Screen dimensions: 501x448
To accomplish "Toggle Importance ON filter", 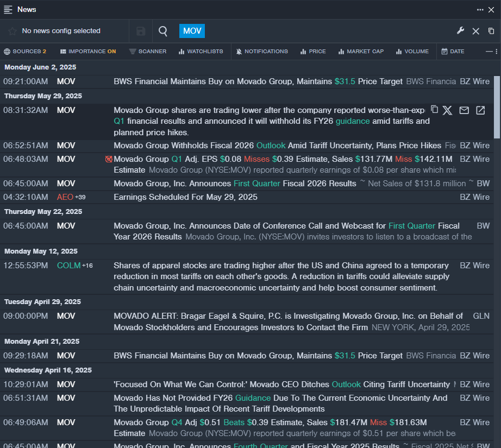I will pyautogui.click(x=88, y=52).
